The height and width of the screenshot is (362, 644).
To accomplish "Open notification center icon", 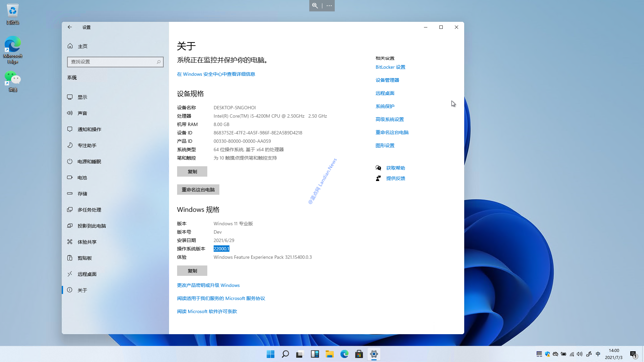I will point(633,354).
